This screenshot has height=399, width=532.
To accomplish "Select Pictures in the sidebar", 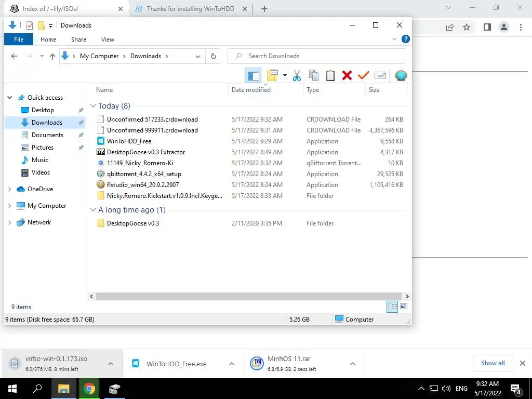I will (x=43, y=148).
